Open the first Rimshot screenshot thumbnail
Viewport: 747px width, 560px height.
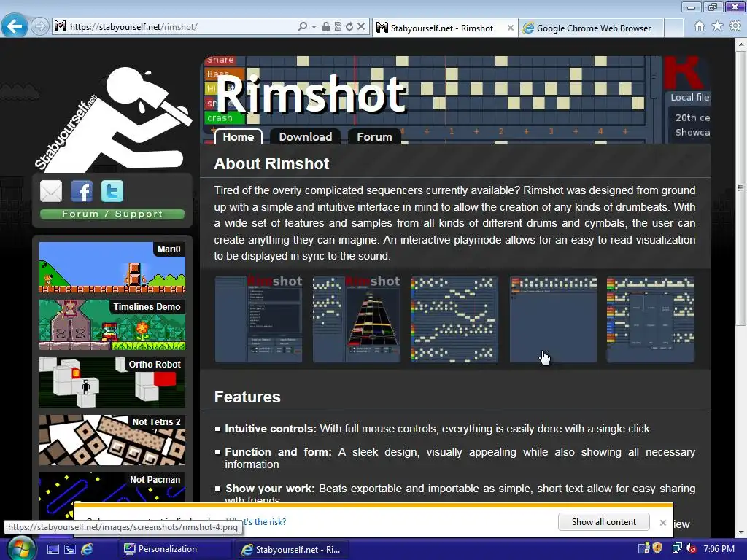click(x=259, y=319)
